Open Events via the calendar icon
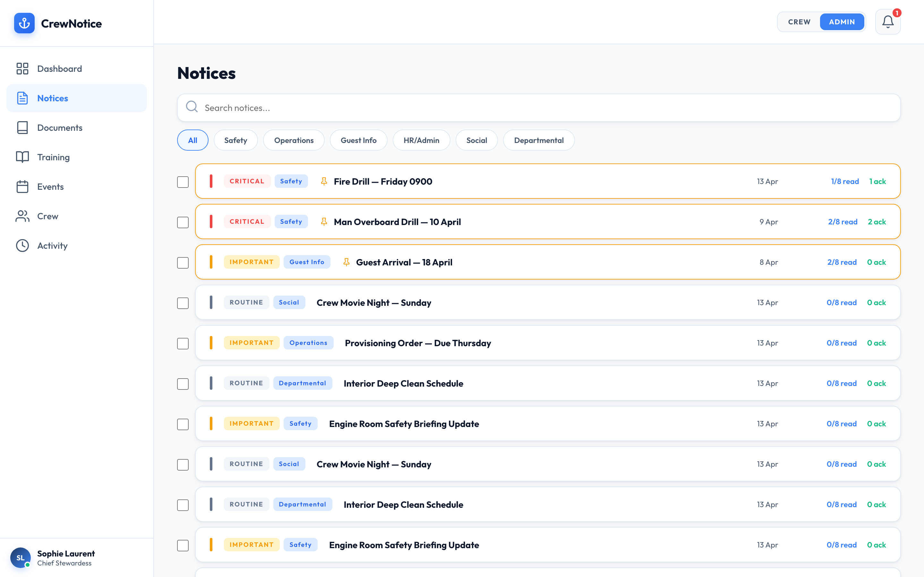 (x=22, y=187)
